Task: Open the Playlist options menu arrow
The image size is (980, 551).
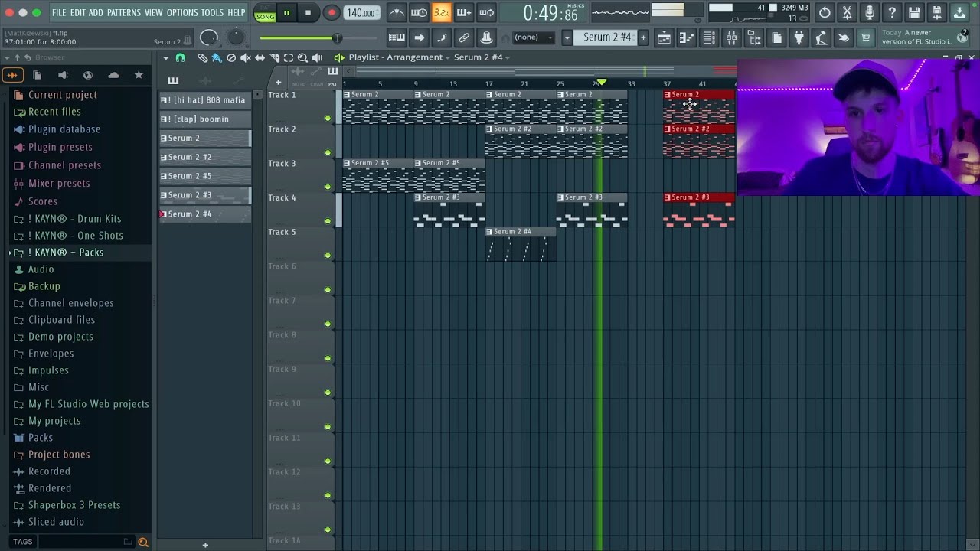Action: pos(165,57)
